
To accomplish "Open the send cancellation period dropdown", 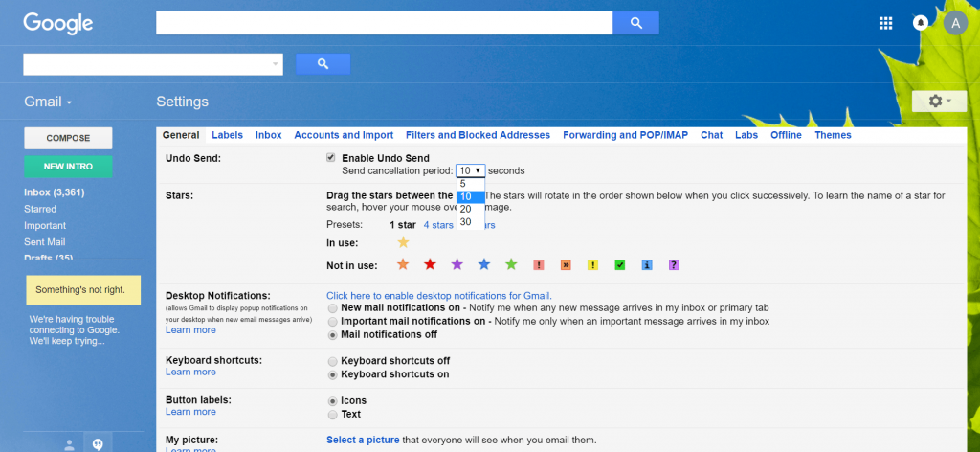I will pos(470,170).
